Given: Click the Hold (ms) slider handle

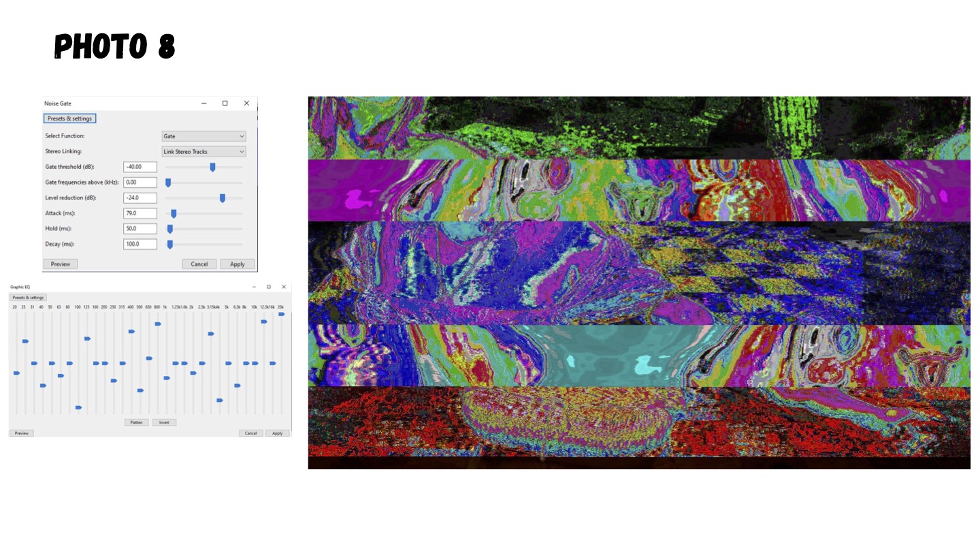Looking at the screenshot, I should 170,229.
